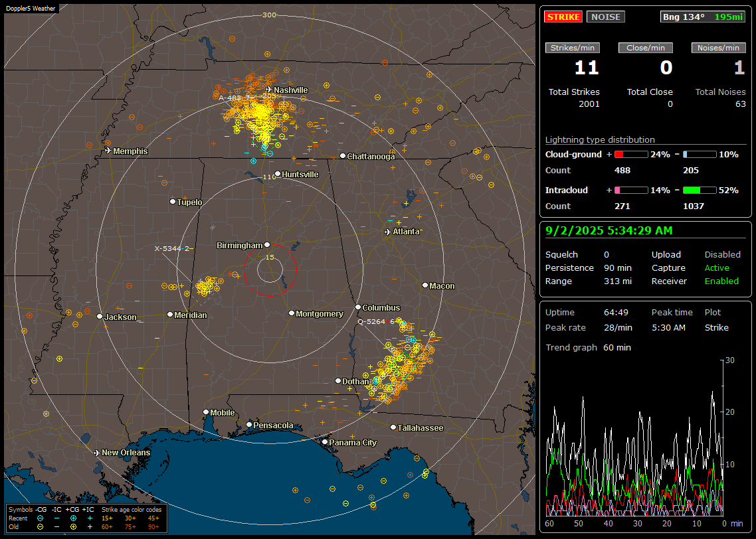Click the Squelch value 0
Screen dimensions: 756x539
tap(607, 255)
